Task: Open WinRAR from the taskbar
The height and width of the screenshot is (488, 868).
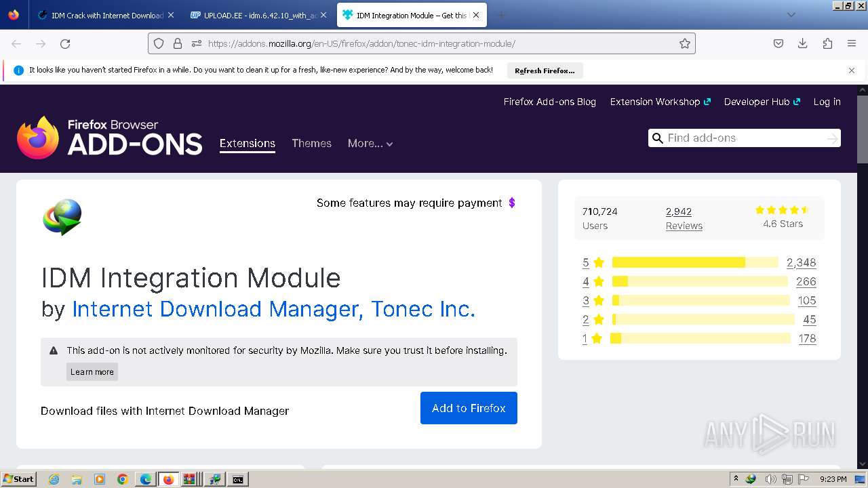Action: tap(191, 479)
